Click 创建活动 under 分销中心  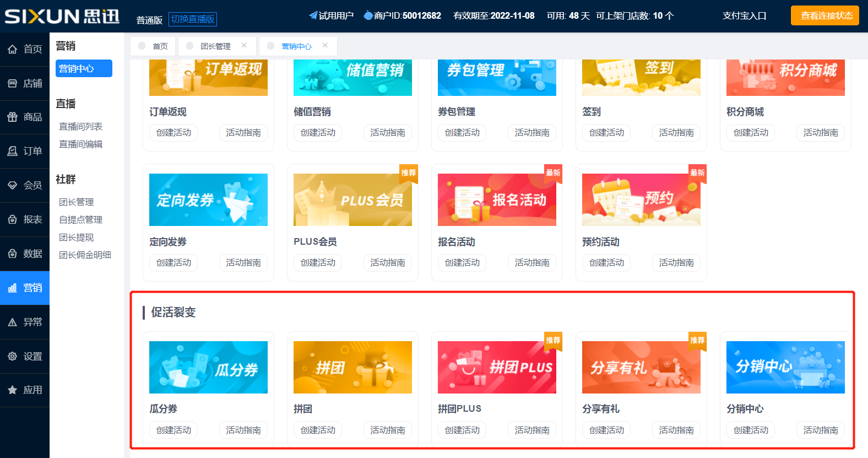tap(751, 430)
